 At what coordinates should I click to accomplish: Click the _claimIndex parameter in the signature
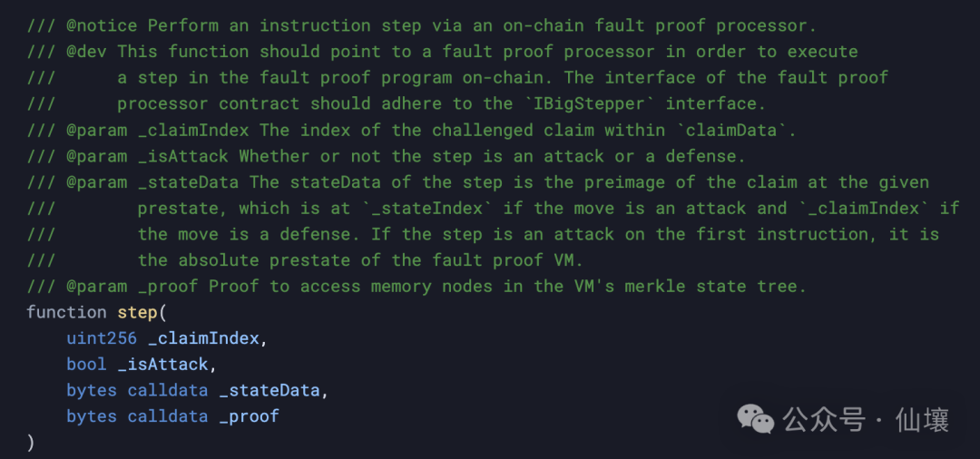click(203, 338)
